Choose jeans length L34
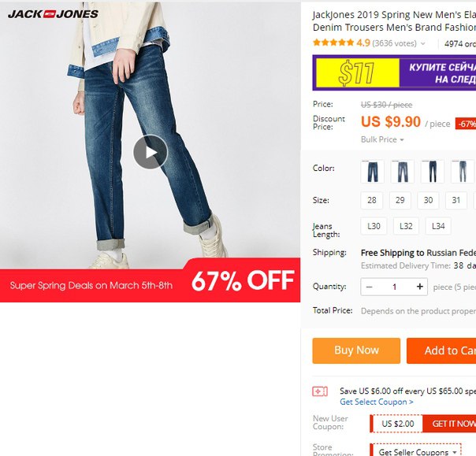The image size is (476, 456). pos(438,226)
